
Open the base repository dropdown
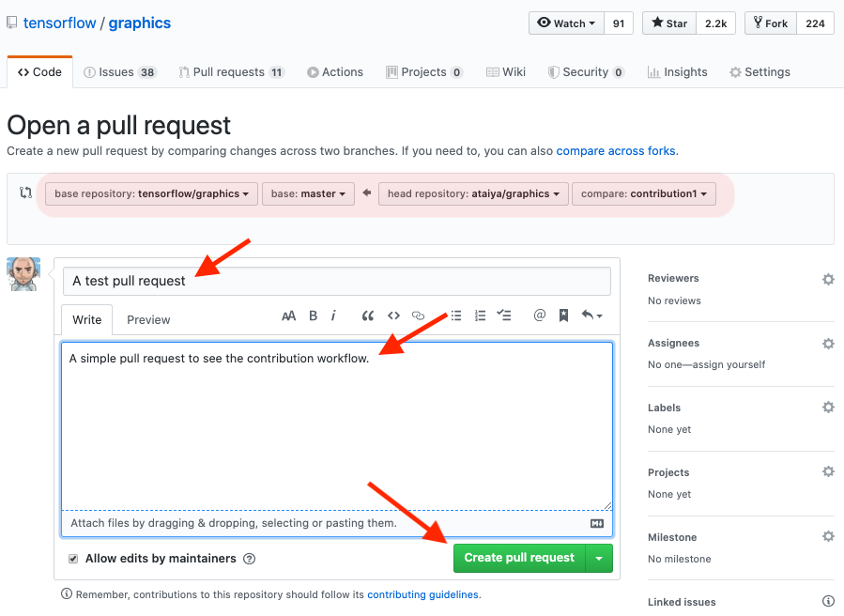click(x=151, y=194)
